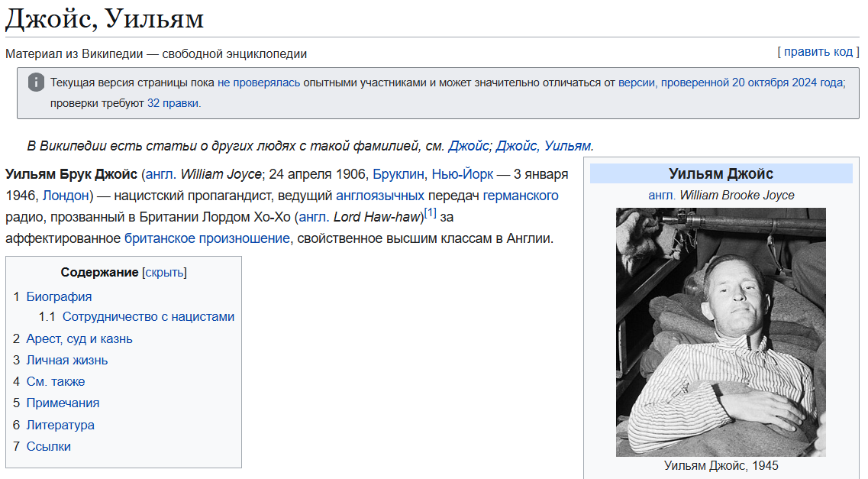Click the info icon in the notice box
Screen dimensions: 868x479
[x=36, y=83]
